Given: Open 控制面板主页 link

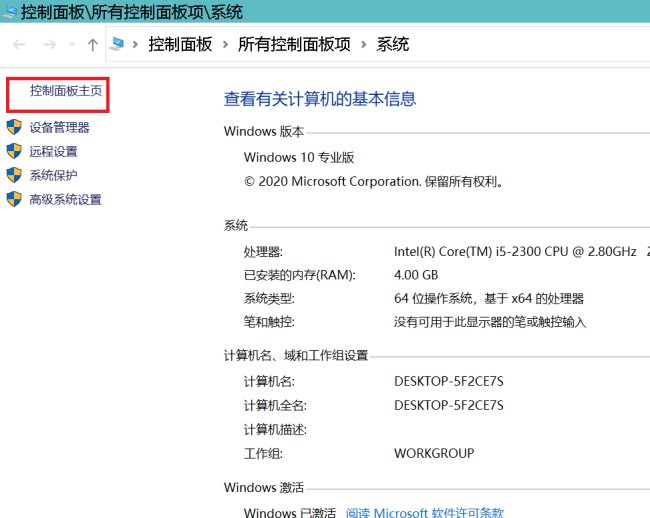Looking at the screenshot, I should pyautogui.click(x=66, y=91).
